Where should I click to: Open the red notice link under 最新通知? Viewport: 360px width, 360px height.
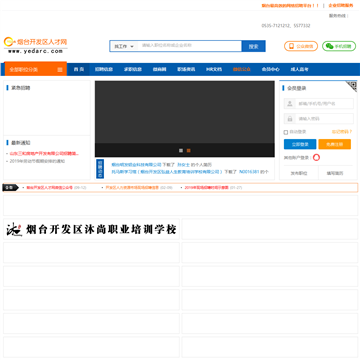44,154
